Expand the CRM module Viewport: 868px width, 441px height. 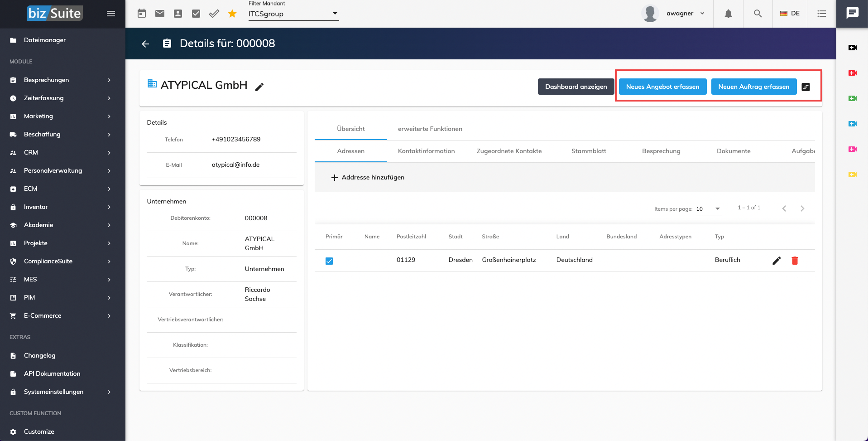pos(62,152)
